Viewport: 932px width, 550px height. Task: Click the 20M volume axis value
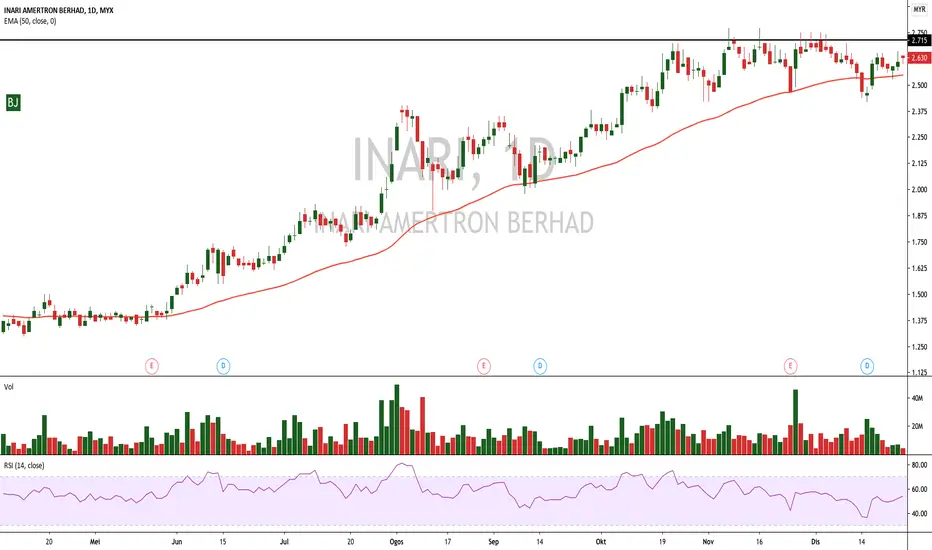coord(917,426)
